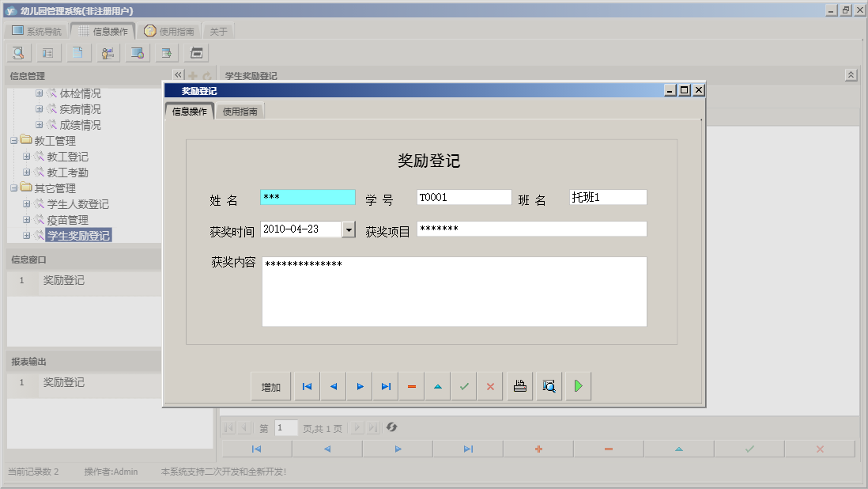This screenshot has width=868, height=489.
Task: Open print preview in the reward dialog
Action: tap(549, 386)
